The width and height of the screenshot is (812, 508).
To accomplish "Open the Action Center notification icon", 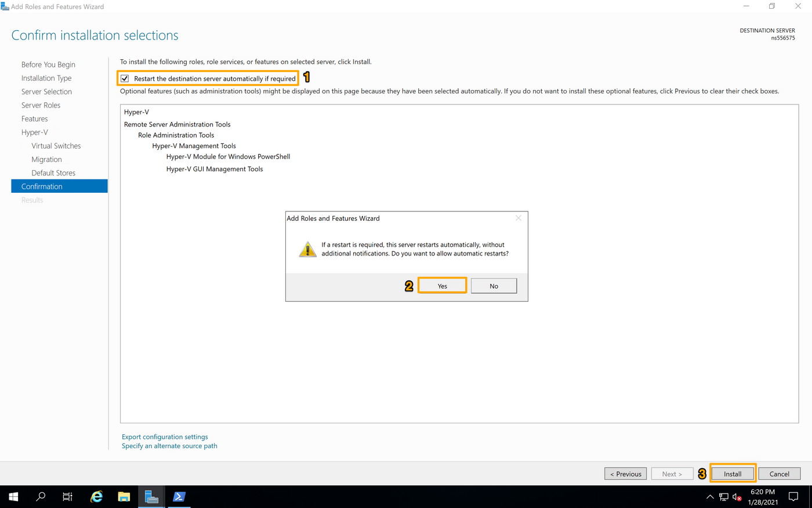I will [793, 496].
